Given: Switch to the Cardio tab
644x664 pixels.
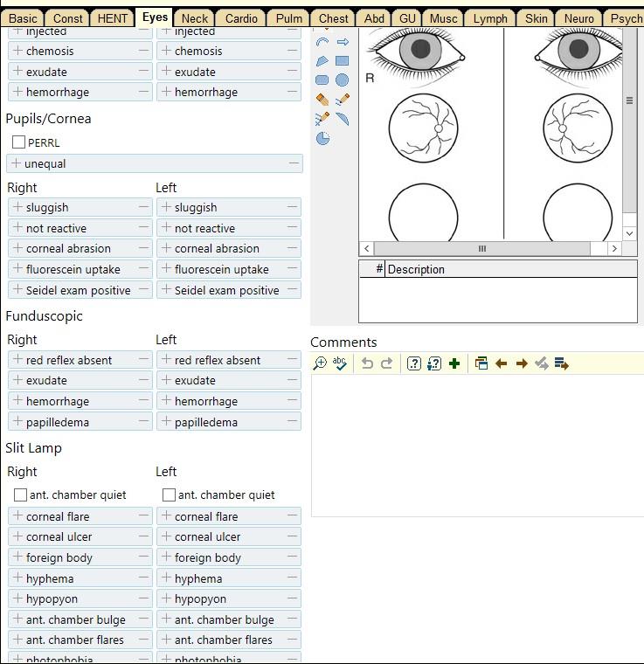Looking at the screenshot, I should click(x=241, y=18).
